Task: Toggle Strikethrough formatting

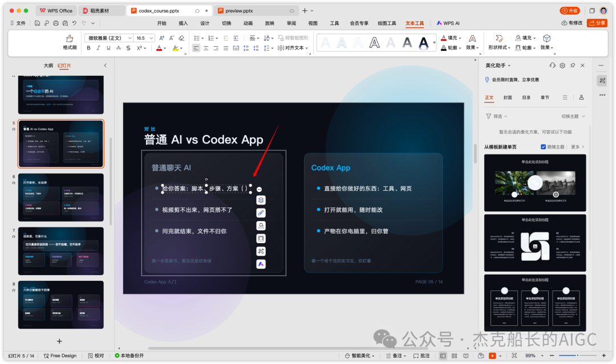Action: click(x=118, y=48)
